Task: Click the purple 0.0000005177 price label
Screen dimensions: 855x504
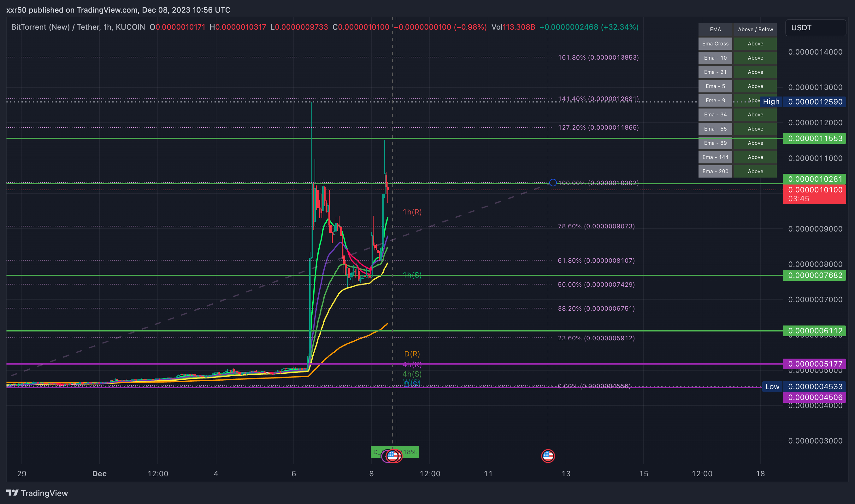Action: (814, 364)
